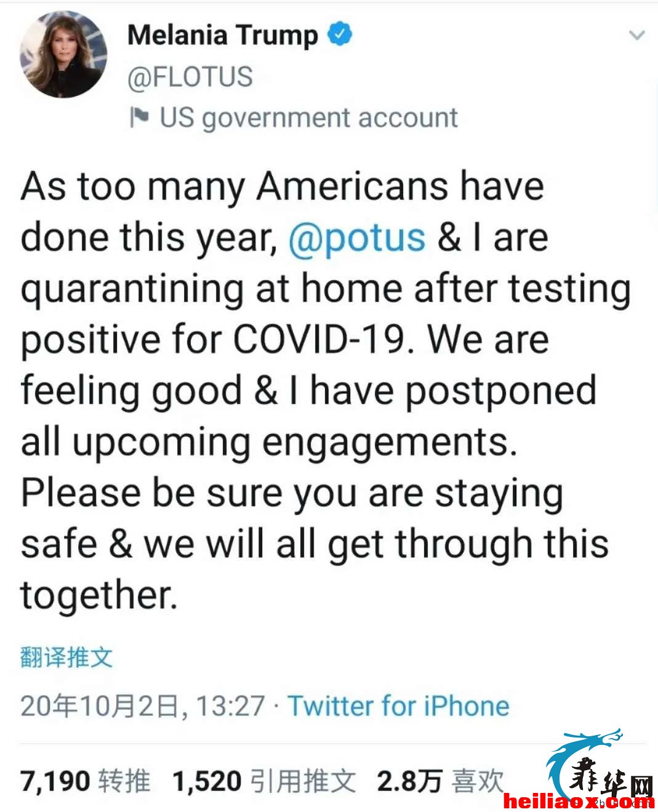658x812 pixels.
Task: Open the @FLOTUS handle
Action: [x=190, y=77]
